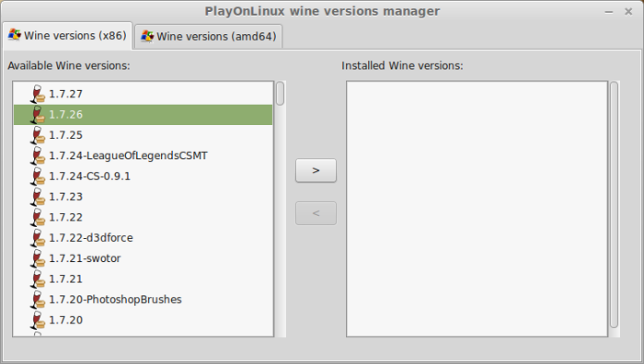Screen dimensions: 644x364
Task: Switch to Wine versions (amd64) tab
Action: 208,37
